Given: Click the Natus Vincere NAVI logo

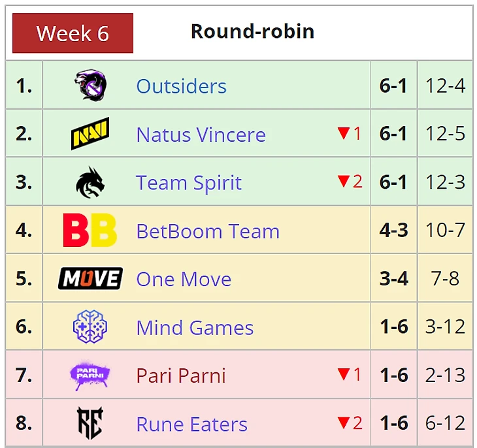Looking at the screenshot, I should pos(90,134).
